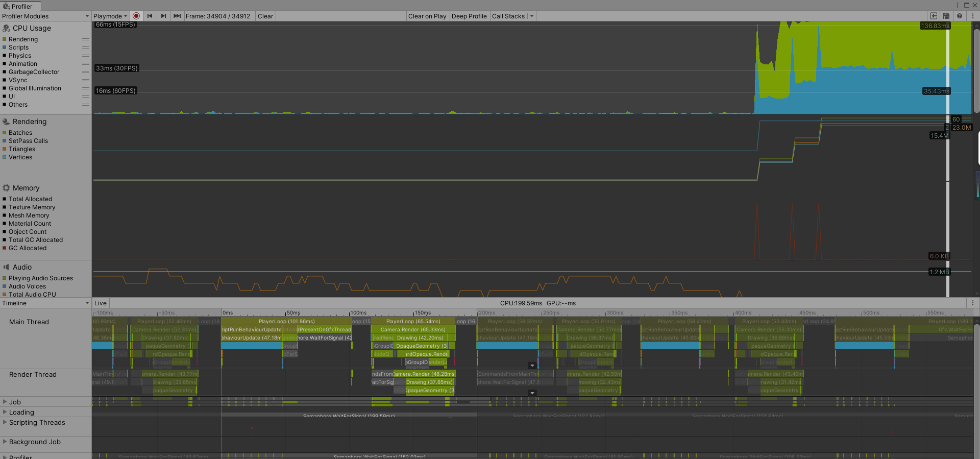Expand the Scripting Threads group
The image size is (980, 459).
pyautogui.click(x=5, y=422)
